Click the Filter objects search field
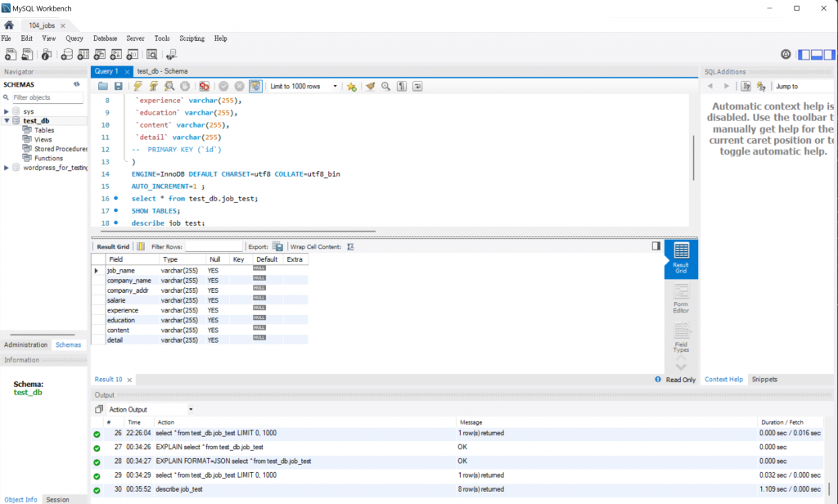 pyautogui.click(x=47, y=97)
